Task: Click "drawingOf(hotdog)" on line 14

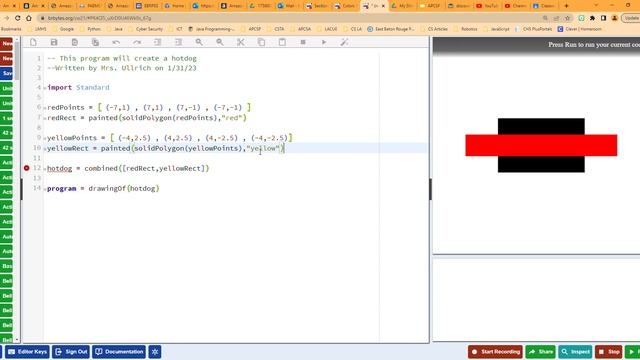Action: click(x=124, y=189)
